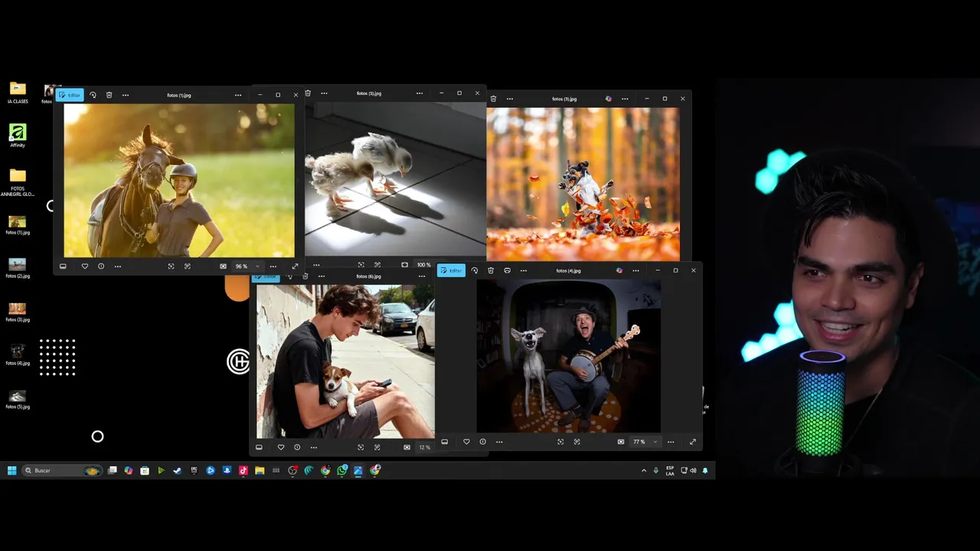Mark fotos (6).jpg as favorite
The image size is (980, 551).
tap(281, 447)
